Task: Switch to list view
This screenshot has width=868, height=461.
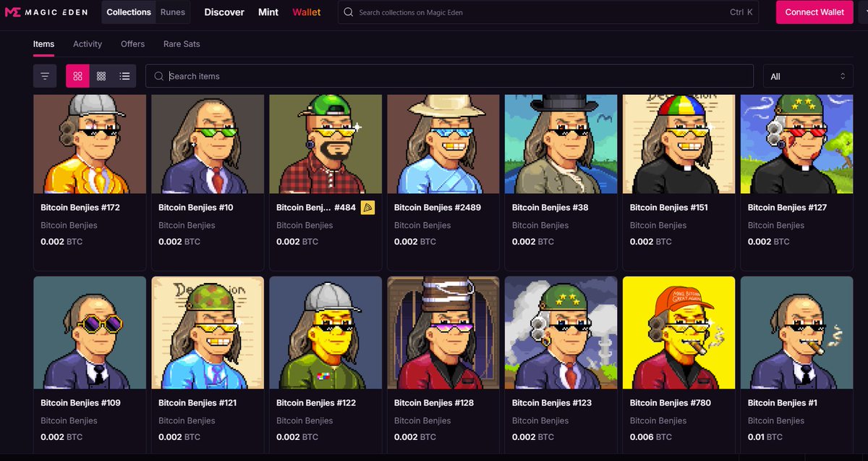Action: coord(124,76)
